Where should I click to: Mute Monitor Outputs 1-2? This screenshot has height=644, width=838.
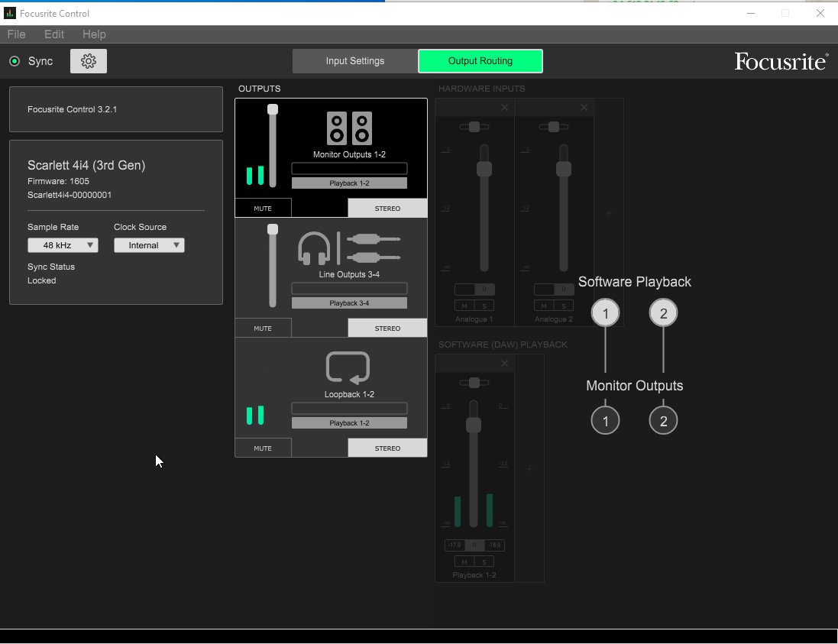[263, 208]
